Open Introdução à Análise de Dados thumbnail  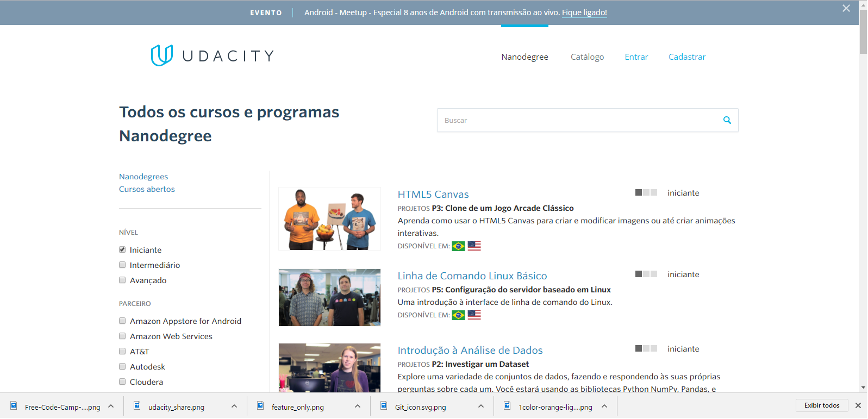(x=329, y=368)
